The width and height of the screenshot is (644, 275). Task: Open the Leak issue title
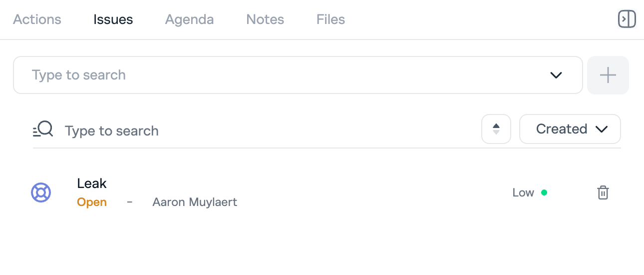(92, 183)
